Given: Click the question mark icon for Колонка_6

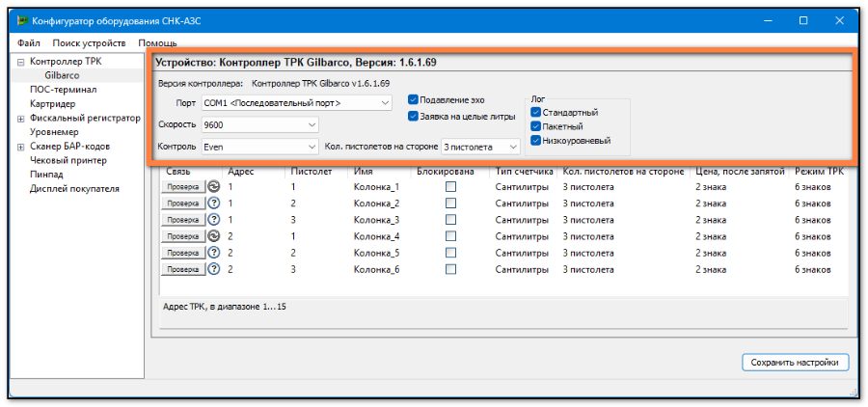Looking at the screenshot, I should point(215,269).
